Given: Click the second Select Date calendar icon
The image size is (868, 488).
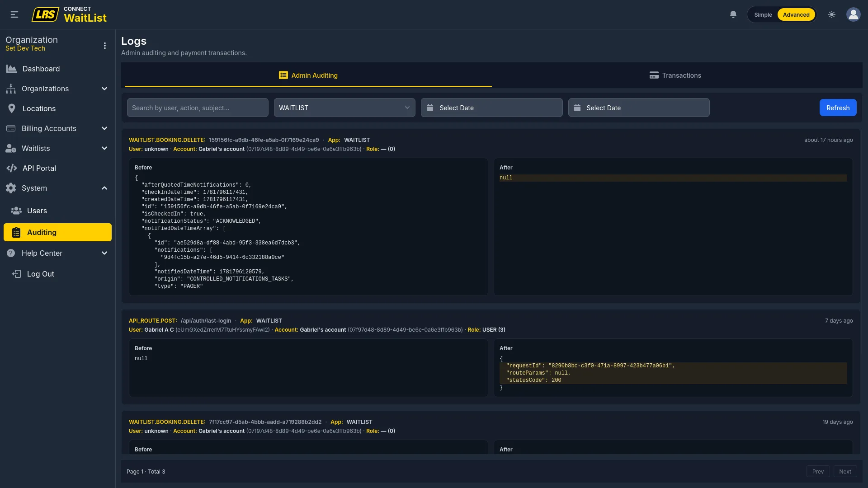Looking at the screenshot, I should pyautogui.click(x=577, y=108).
